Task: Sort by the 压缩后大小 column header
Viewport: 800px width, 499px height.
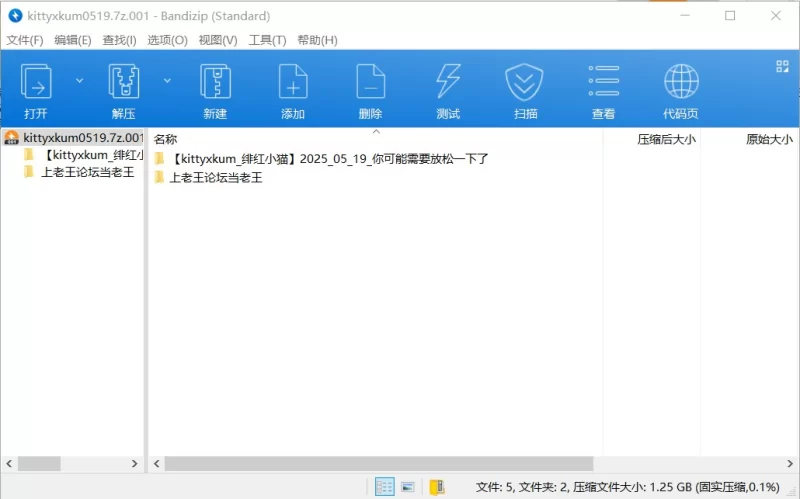Action: tap(666, 139)
